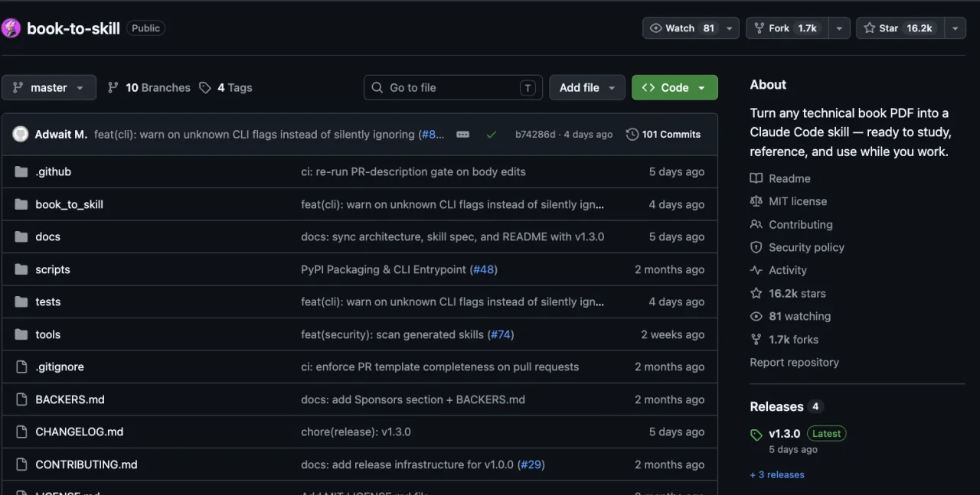Image resolution: width=980 pixels, height=495 pixels.
Task: Open the Activity link
Action: 788,270
